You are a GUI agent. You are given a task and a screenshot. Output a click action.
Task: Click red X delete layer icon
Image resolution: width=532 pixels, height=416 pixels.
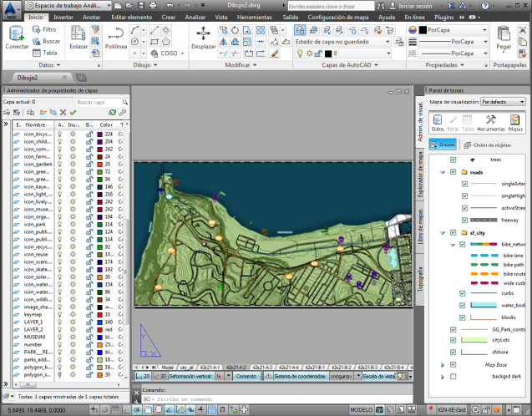[x=63, y=113]
